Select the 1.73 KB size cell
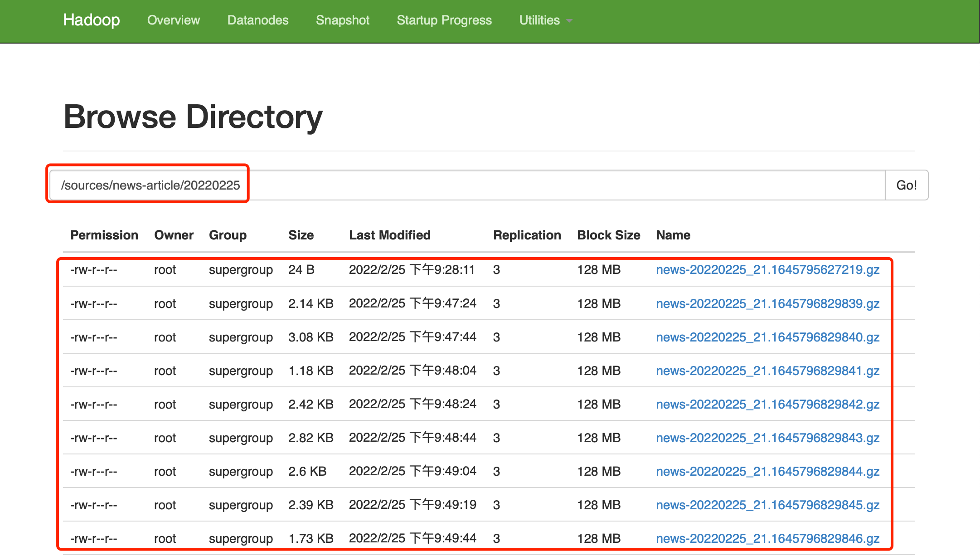The height and width of the screenshot is (556, 980). point(311,538)
